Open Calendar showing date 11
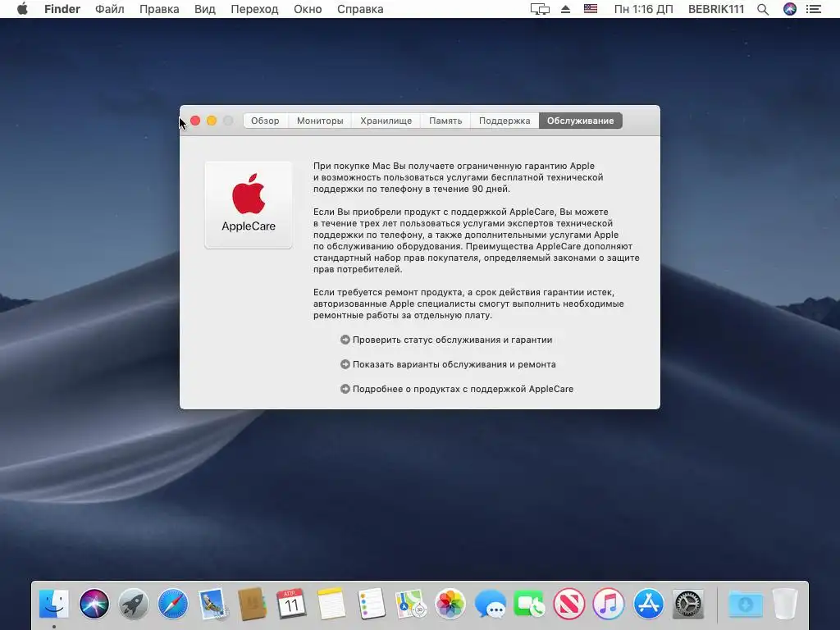The height and width of the screenshot is (630, 840). pyautogui.click(x=291, y=604)
